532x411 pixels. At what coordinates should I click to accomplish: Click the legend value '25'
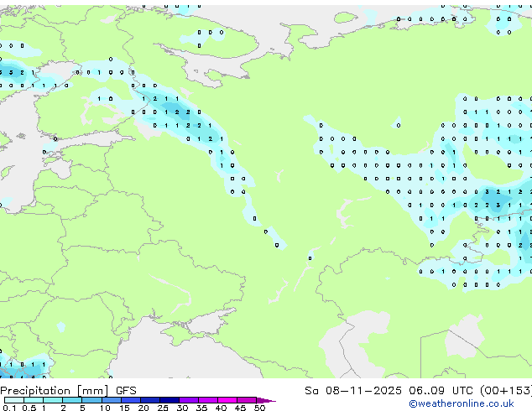(x=163, y=408)
